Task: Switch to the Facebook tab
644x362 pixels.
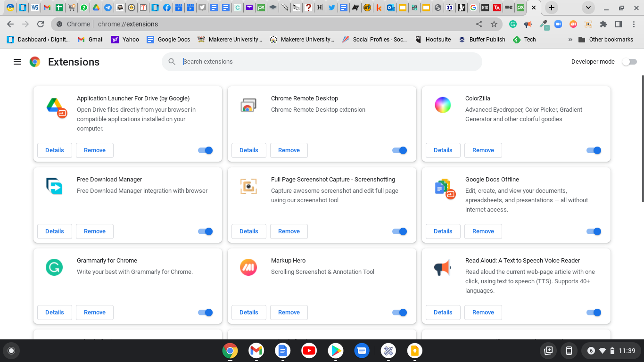Action: pyautogui.click(x=167, y=8)
